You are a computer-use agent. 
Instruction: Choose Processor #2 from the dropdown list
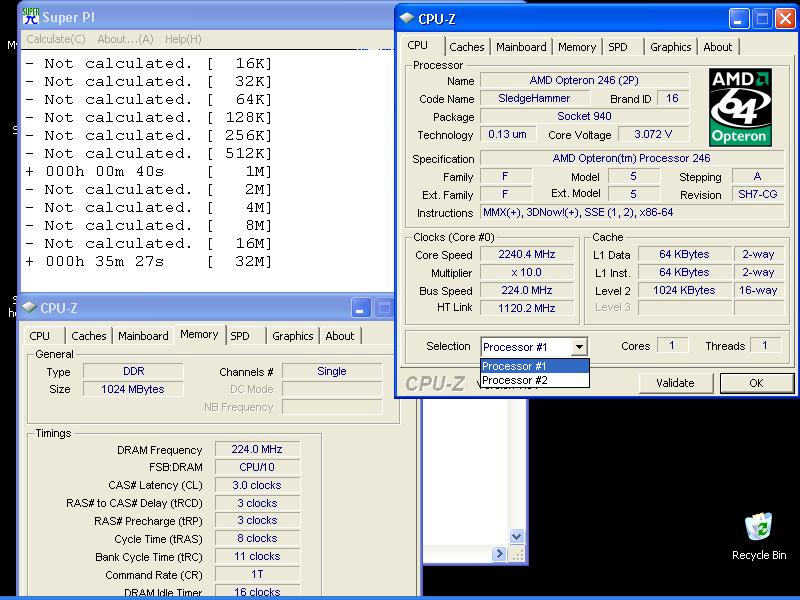click(x=535, y=380)
